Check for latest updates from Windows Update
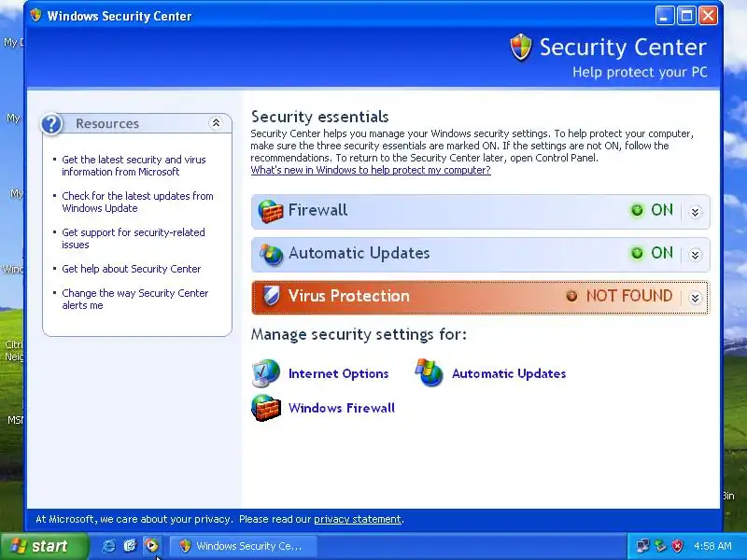 click(137, 202)
